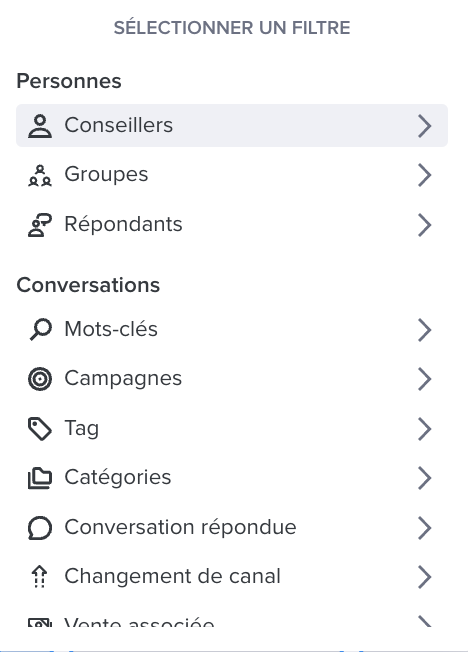Click the Mots-clés magnifier icon
Screen dimensions: 468x652
[40, 329]
